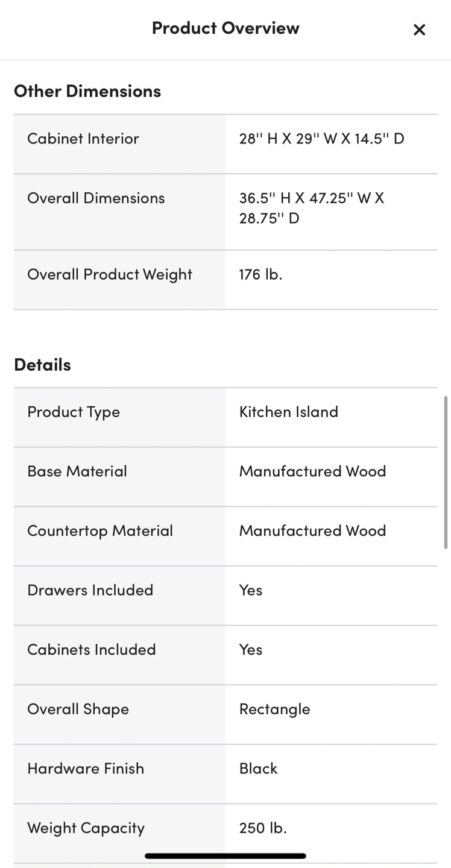Select the Other Dimensions heading
Viewport: 451px width, 868px height.
[87, 91]
